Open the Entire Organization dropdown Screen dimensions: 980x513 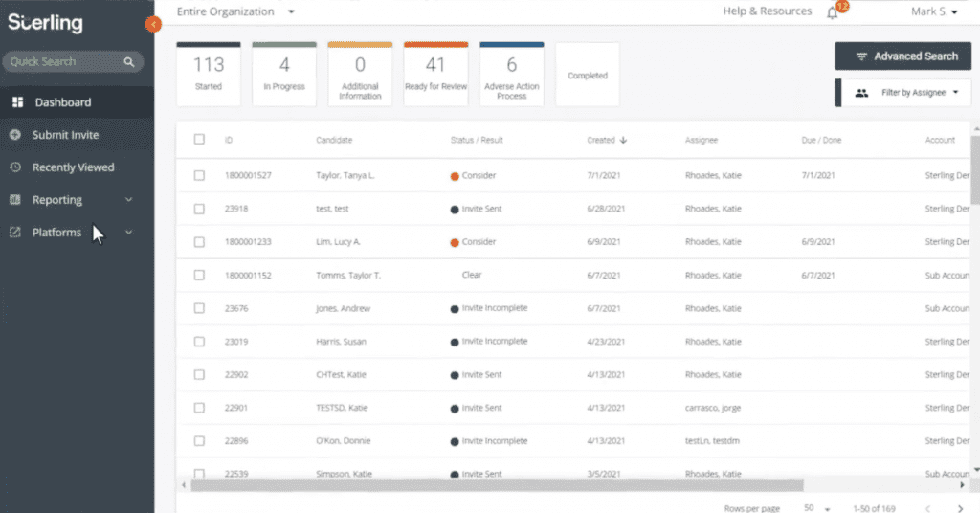pos(235,11)
